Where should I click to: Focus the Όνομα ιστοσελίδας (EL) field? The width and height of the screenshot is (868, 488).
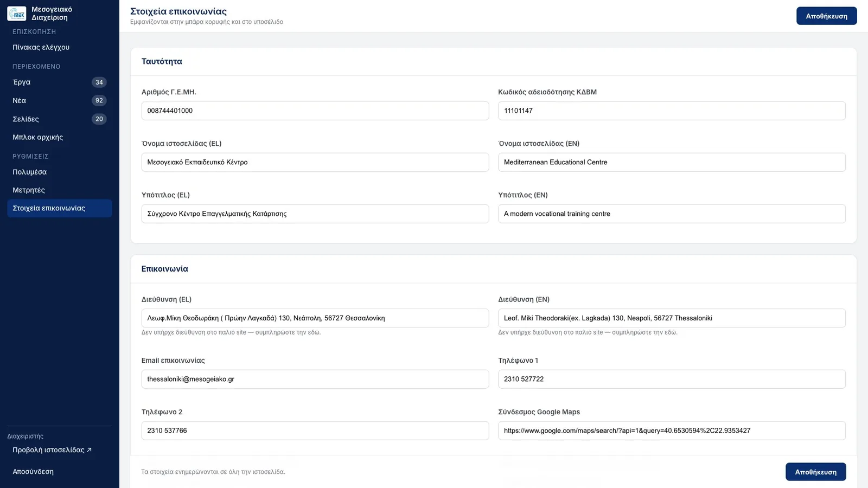point(315,162)
